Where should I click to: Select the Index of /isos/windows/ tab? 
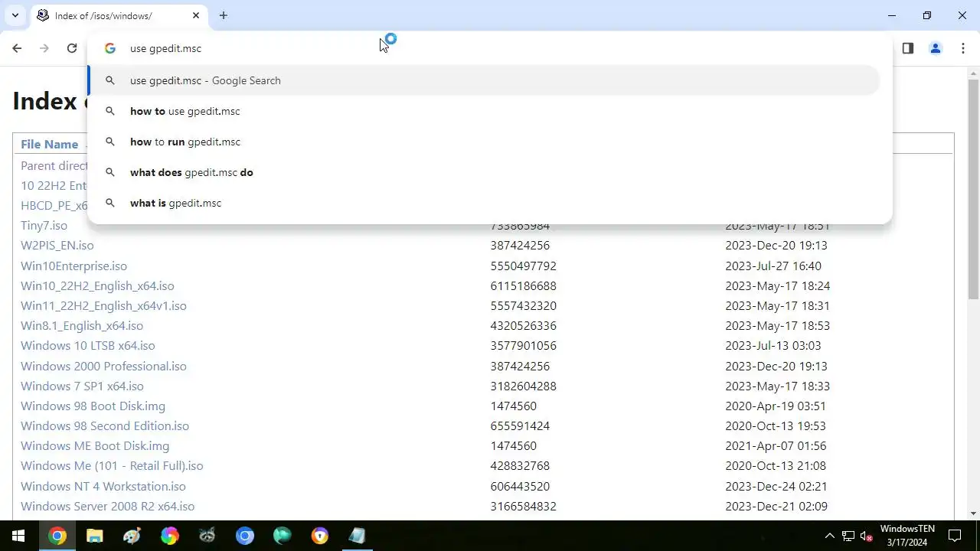pyautogui.click(x=118, y=15)
